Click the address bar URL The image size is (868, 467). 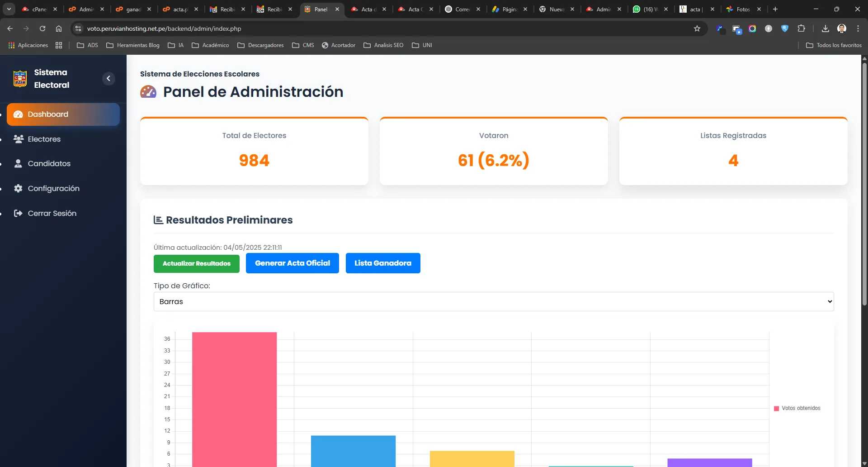[164, 29]
